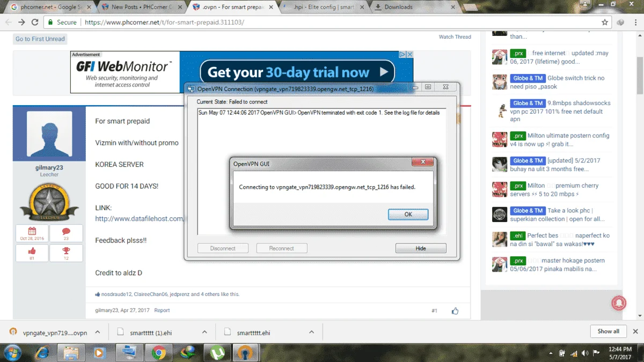Close the ad via its X icon
The height and width of the screenshot is (362, 644).
coord(409,55)
